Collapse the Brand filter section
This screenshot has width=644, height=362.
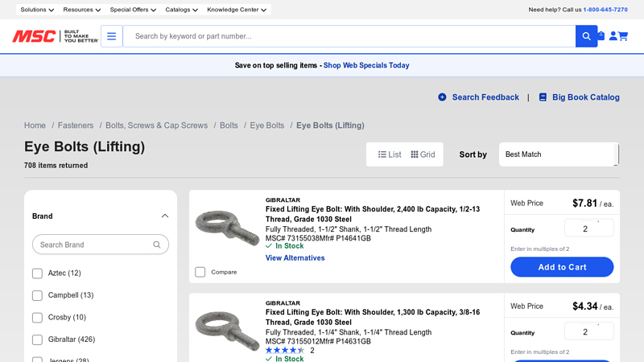pyautogui.click(x=165, y=216)
